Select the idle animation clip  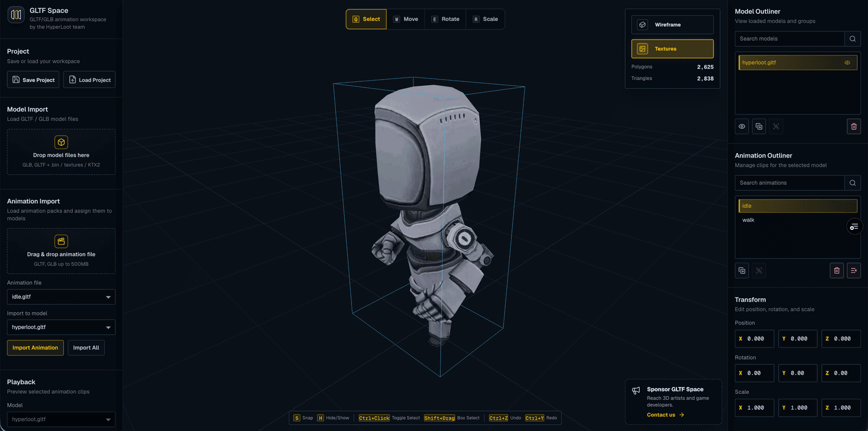797,206
